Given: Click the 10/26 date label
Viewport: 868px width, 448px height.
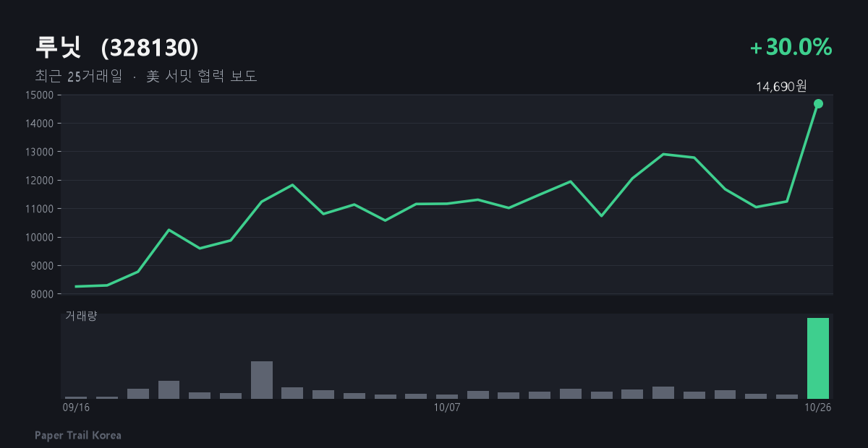Looking at the screenshot, I should pos(818,408).
